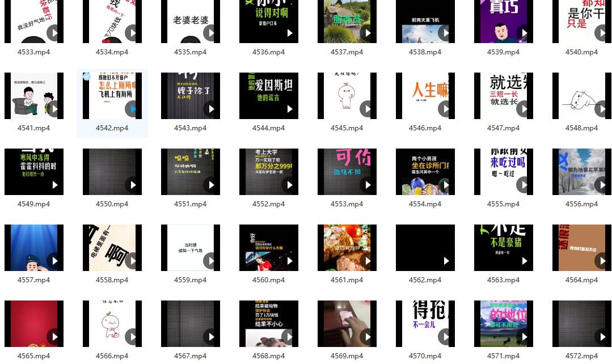Screen dimensions: 612x364
Task: Select the 4541.mp4 cartoon sofa thumbnail
Action: (x=33, y=95)
